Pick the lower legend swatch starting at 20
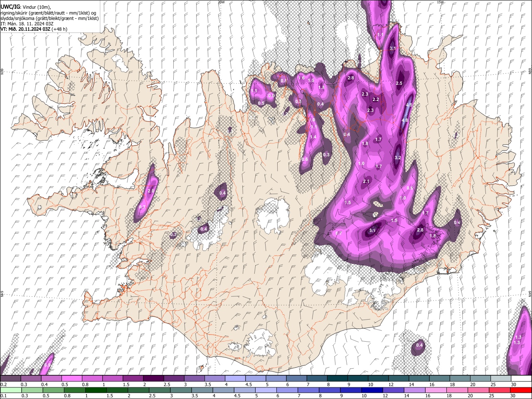Screen dimensions: 532x399 click(478, 390)
